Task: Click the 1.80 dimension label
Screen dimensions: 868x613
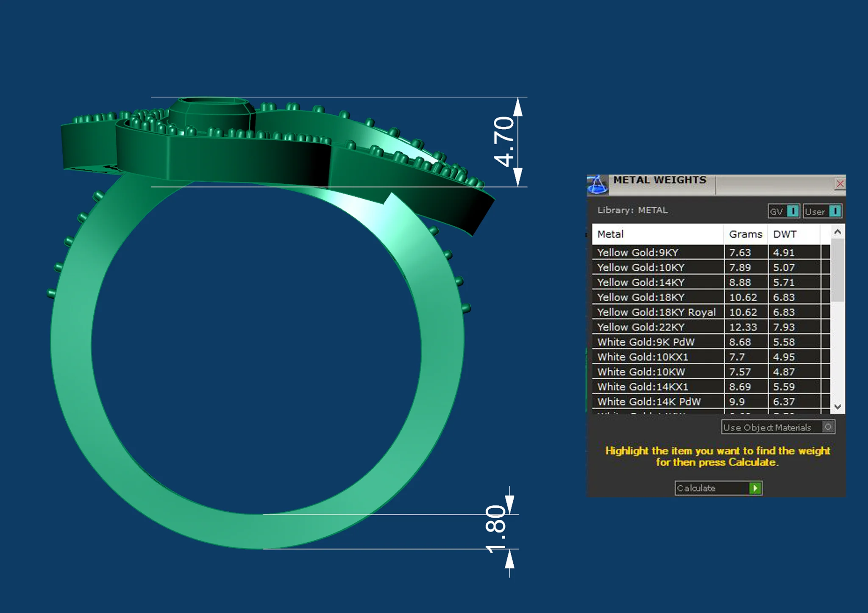Action: click(496, 529)
